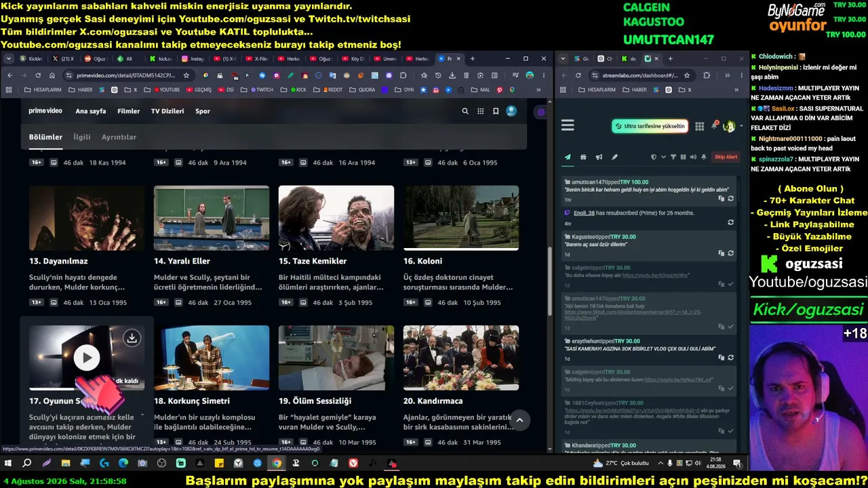The width and height of the screenshot is (868, 488).
Task: Open the Windows Start menu
Action: tap(8, 464)
